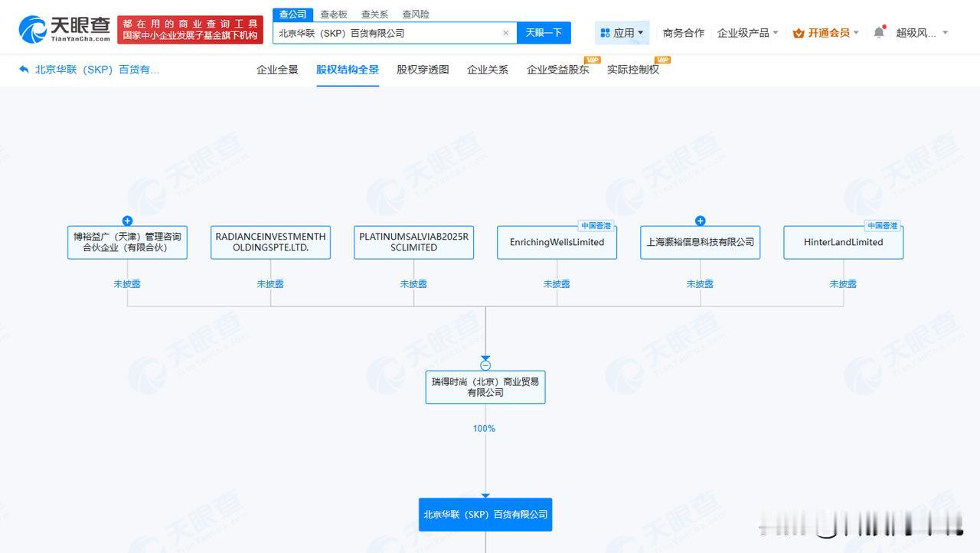The width and height of the screenshot is (980, 553).
Task: Open the 企业级产品 dropdown
Action: [747, 33]
